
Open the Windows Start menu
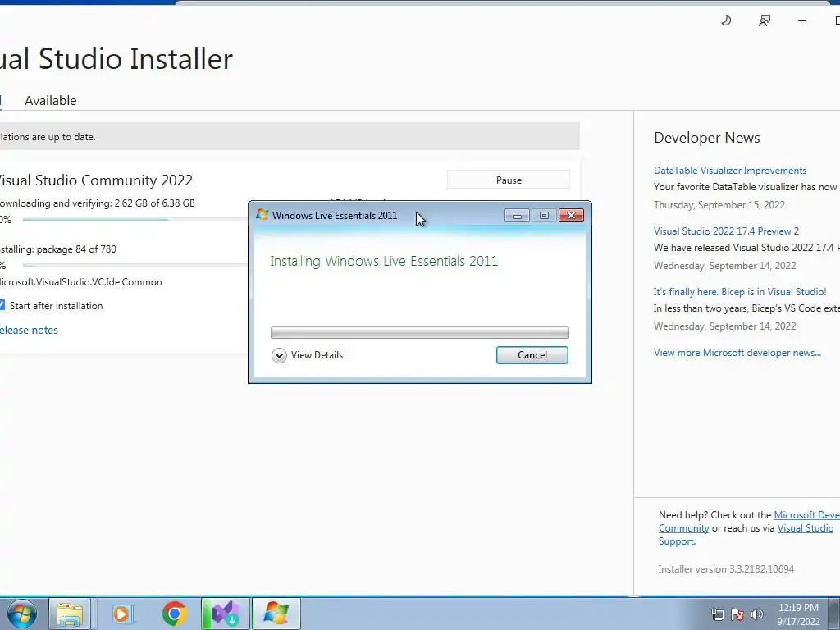(21, 614)
